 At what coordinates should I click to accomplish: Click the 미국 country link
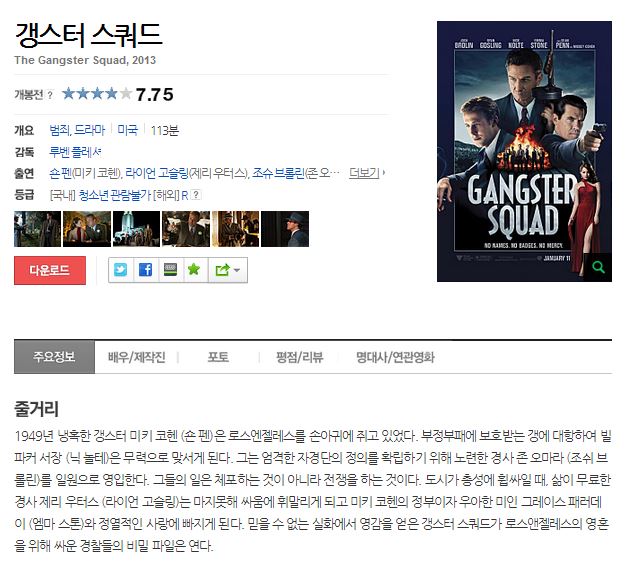pos(127,130)
